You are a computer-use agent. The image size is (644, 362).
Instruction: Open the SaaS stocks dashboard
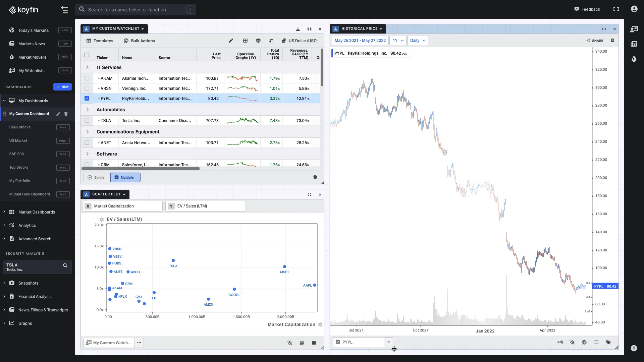[x=20, y=127]
